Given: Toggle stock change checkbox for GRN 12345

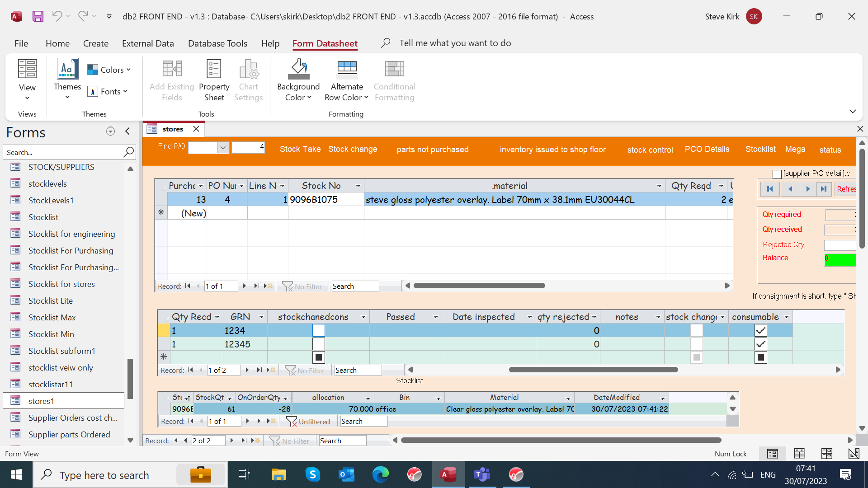Looking at the screenshot, I should (x=697, y=344).
